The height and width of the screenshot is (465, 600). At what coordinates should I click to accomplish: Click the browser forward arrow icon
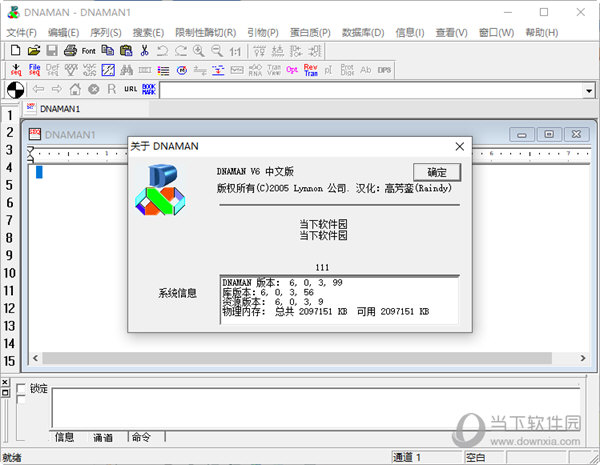click(x=57, y=89)
